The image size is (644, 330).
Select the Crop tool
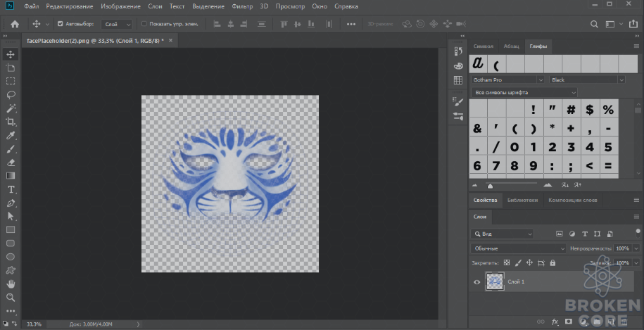11,122
